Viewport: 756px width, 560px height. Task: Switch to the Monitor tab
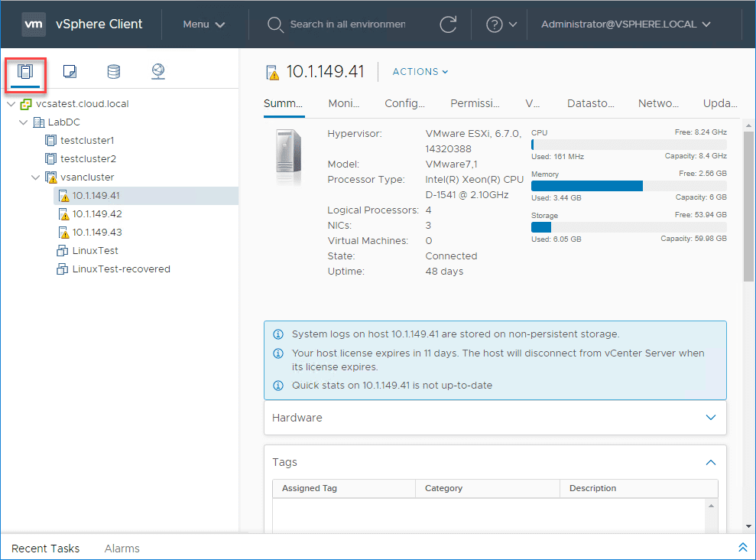344,104
